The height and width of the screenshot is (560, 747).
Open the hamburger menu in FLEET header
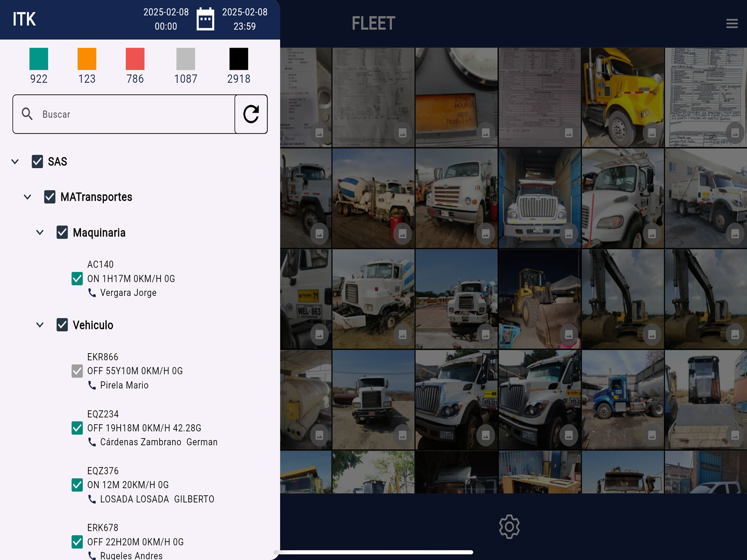coord(732,23)
